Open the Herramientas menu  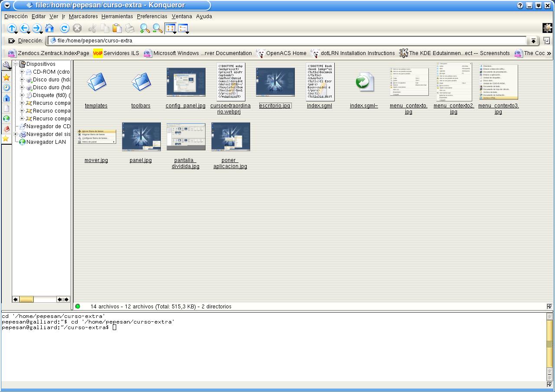(117, 16)
